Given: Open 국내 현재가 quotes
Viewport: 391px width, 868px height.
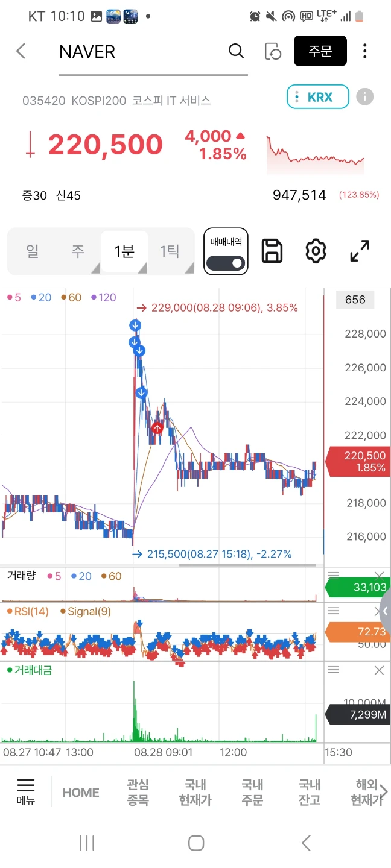Looking at the screenshot, I should [195, 793].
